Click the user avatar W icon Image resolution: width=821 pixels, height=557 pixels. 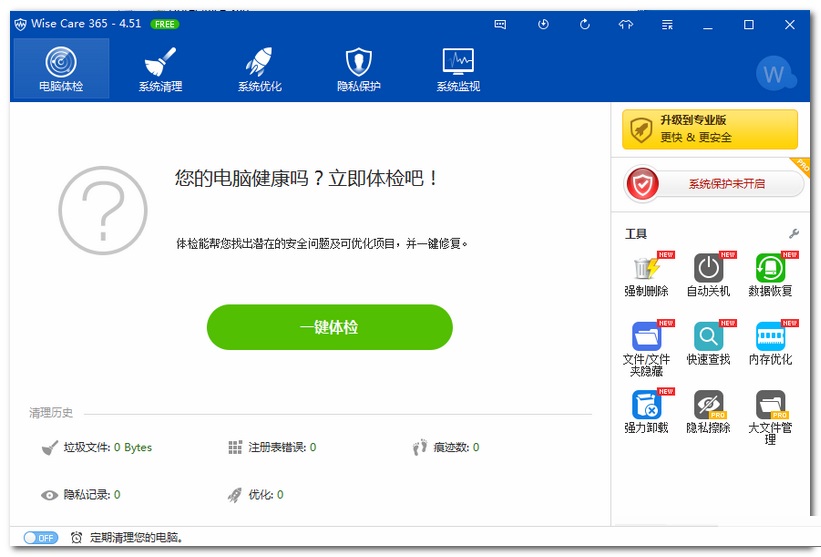[x=775, y=73]
